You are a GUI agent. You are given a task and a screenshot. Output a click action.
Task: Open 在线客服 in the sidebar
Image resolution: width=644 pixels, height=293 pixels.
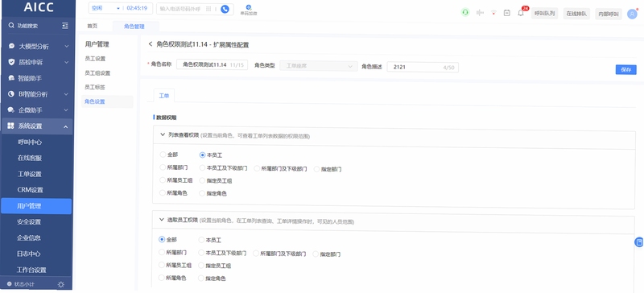click(30, 159)
